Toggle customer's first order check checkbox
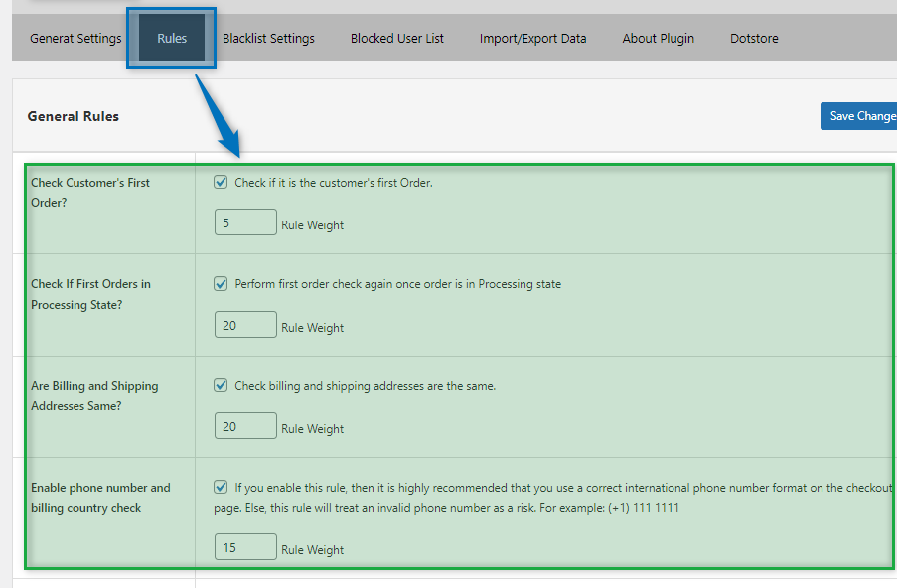The image size is (897, 588). pyautogui.click(x=221, y=183)
